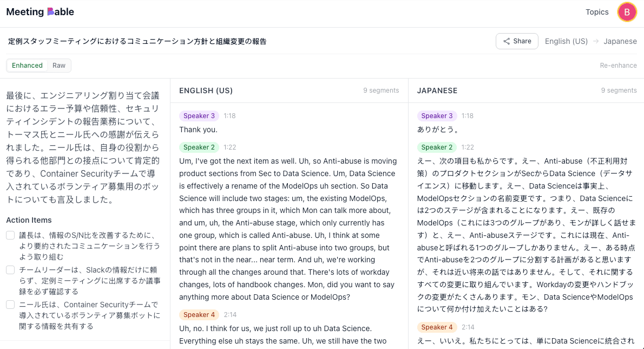644x349 pixels.
Task: Click the Re-enhance link
Action: point(619,65)
